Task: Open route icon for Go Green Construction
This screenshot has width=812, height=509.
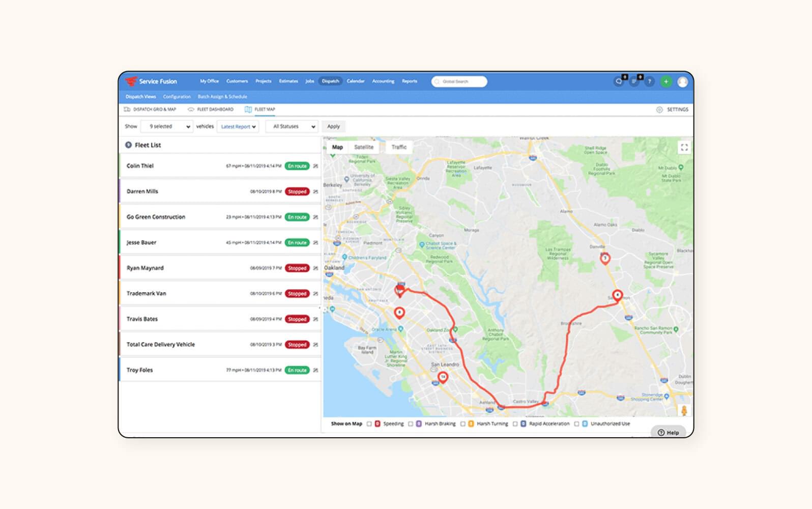Action: pyautogui.click(x=315, y=217)
